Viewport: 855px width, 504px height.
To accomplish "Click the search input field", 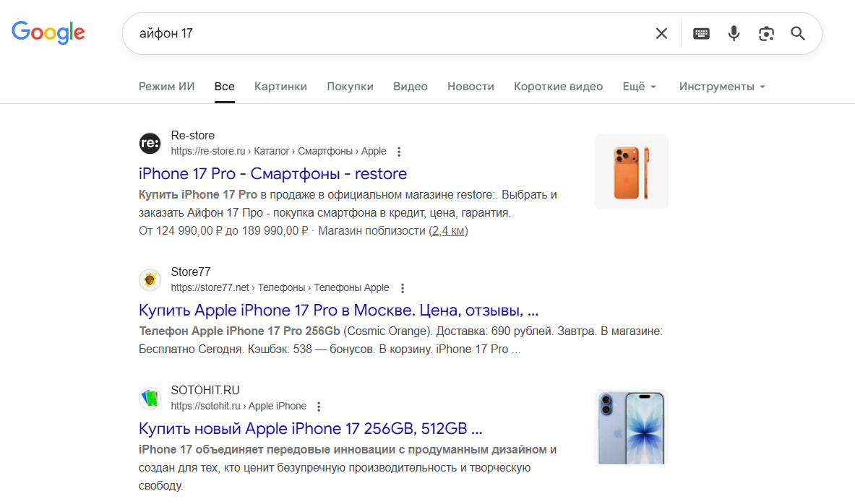I will point(383,33).
